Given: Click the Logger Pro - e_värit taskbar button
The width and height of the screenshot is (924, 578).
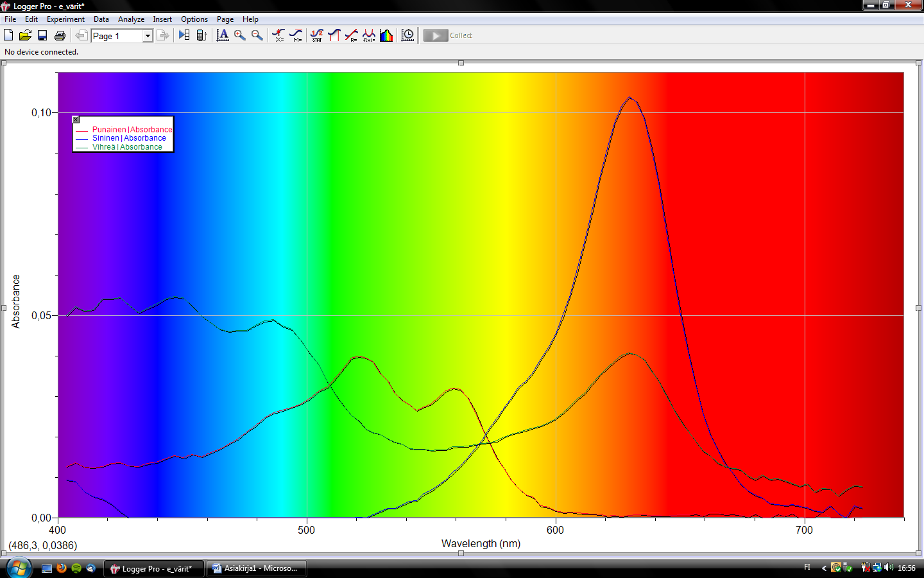Looking at the screenshot, I should point(154,568).
